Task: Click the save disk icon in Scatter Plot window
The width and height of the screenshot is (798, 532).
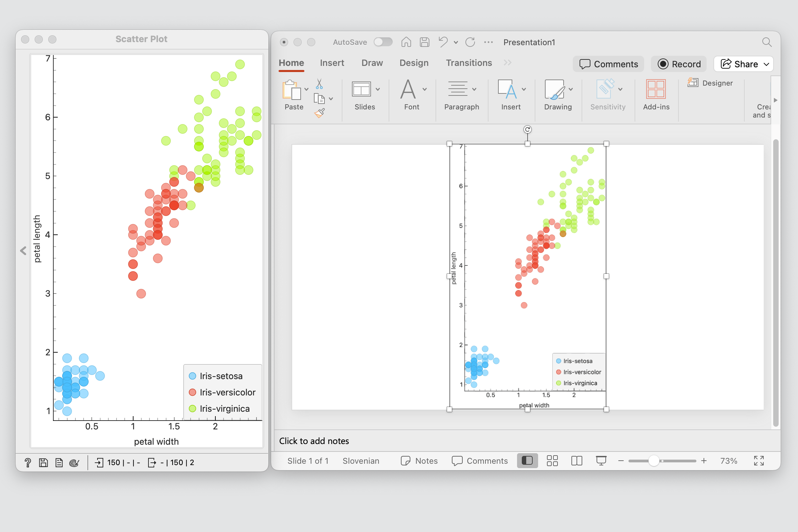Action: pyautogui.click(x=43, y=462)
